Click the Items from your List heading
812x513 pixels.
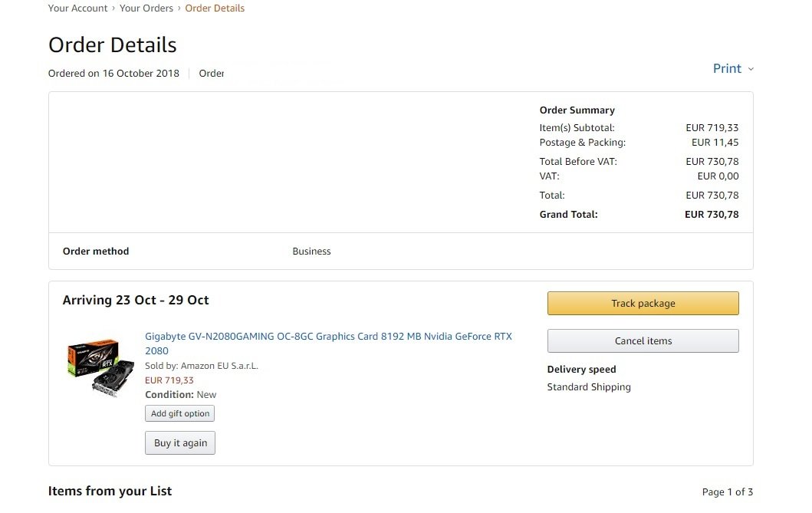tap(110, 491)
